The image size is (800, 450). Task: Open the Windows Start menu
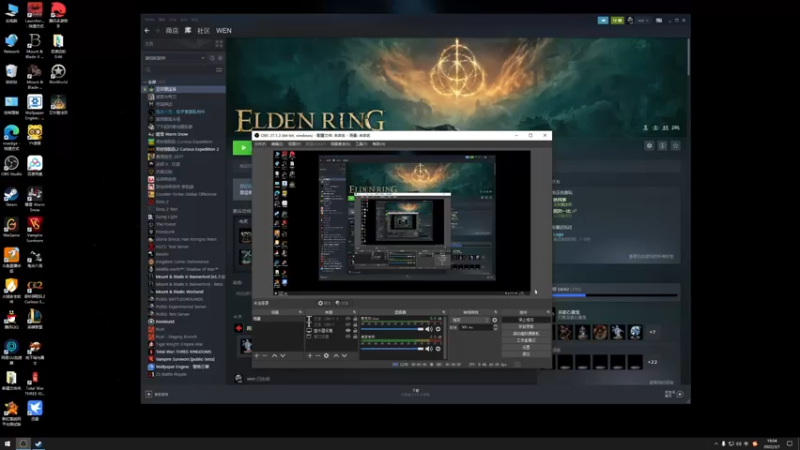click(x=7, y=443)
